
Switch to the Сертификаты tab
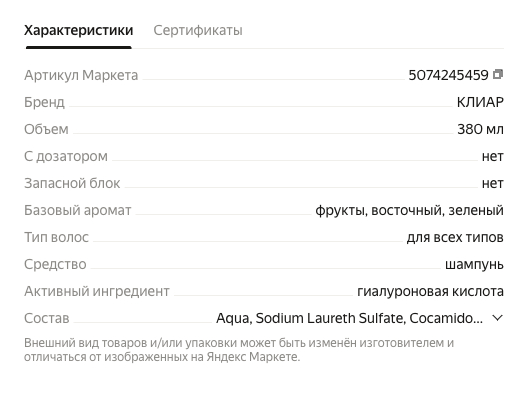point(198,30)
